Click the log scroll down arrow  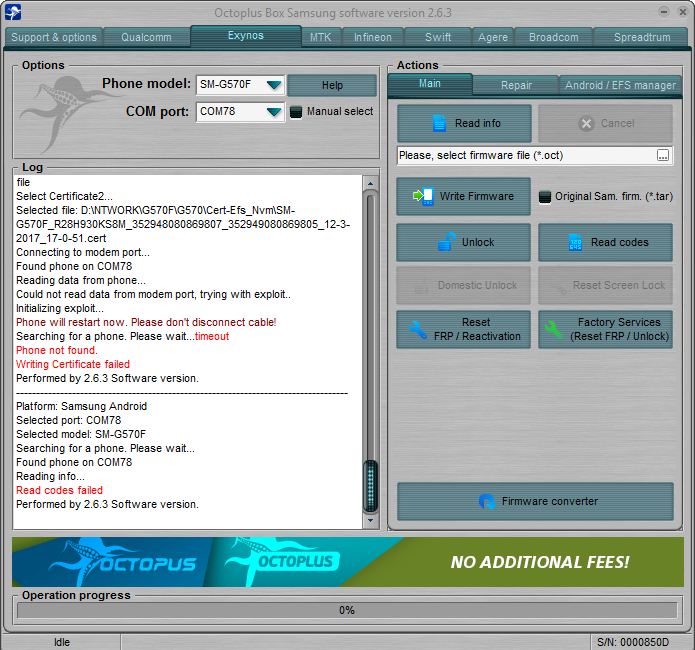(x=371, y=521)
